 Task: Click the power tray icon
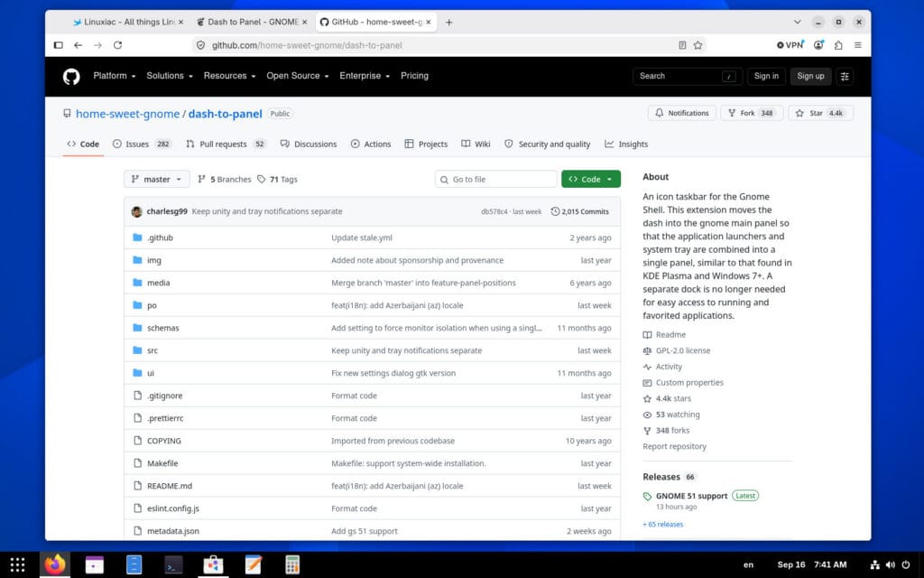tap(906, 564)
